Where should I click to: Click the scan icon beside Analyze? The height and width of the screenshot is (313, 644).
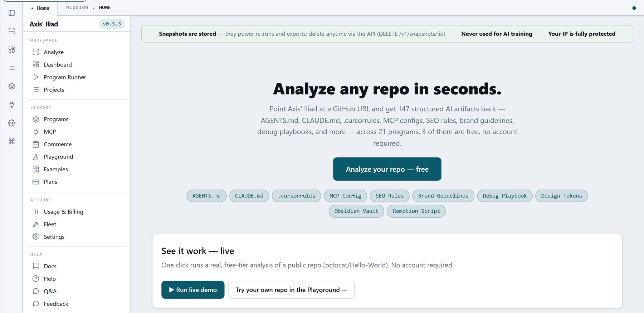(x=36, y=52)
